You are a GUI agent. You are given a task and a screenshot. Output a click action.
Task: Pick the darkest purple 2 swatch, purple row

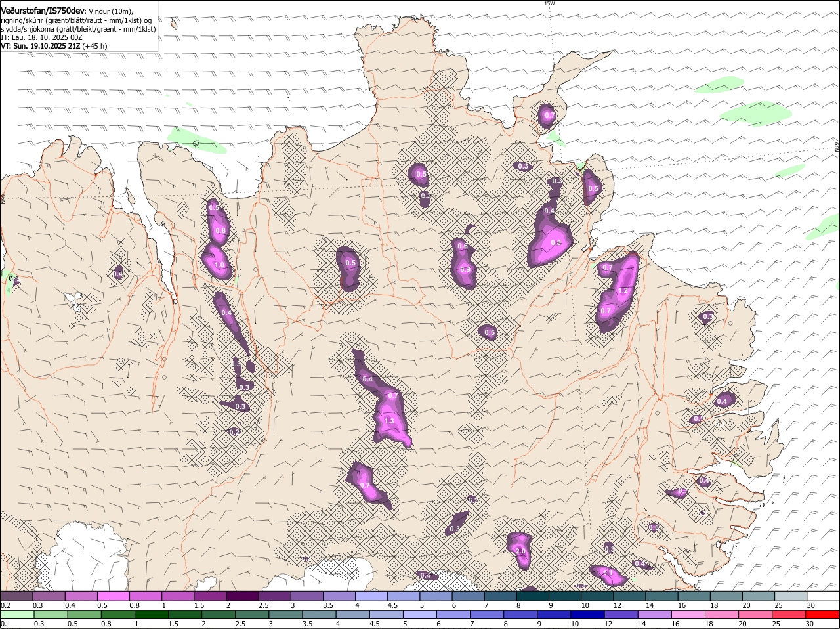coord(242,596)
